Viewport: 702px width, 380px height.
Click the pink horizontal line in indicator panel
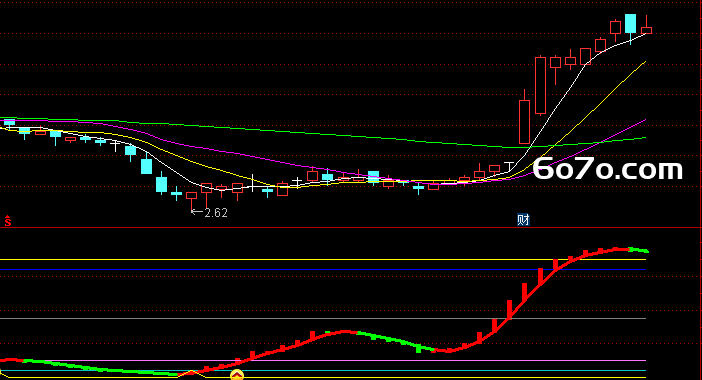coord(323,360)
